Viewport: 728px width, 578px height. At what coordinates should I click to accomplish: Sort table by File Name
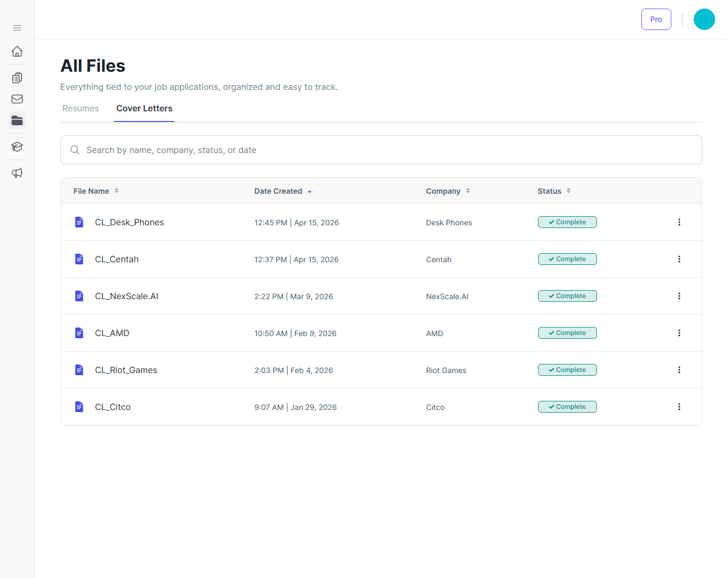pos(96,191)
